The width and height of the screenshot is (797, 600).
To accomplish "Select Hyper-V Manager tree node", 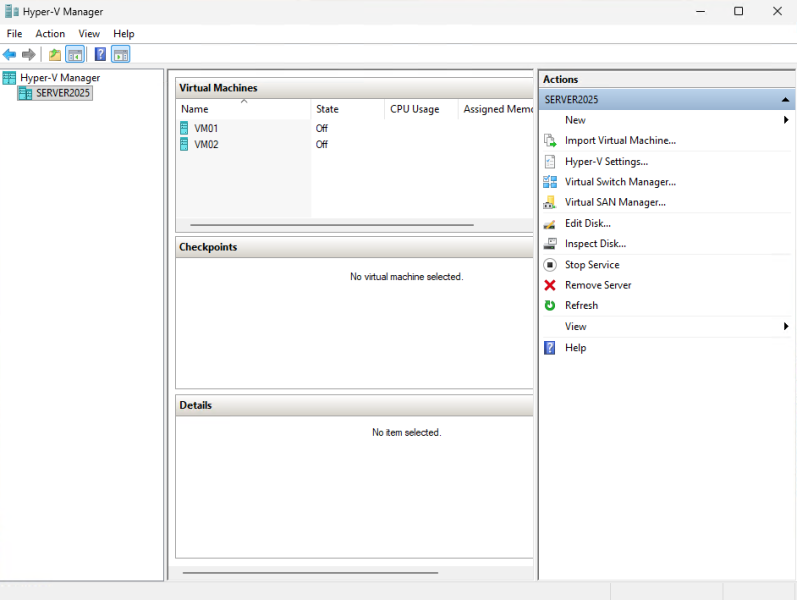I will coord(60,78).
